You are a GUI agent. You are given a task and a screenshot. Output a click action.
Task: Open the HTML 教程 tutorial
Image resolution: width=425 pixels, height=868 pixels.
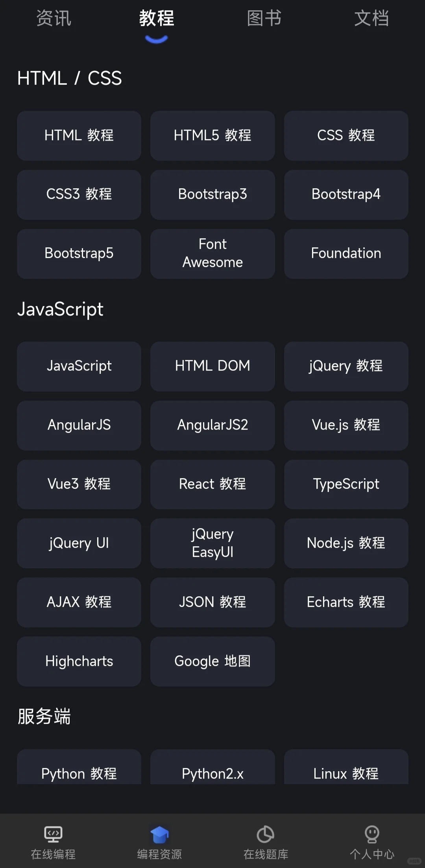79,135
